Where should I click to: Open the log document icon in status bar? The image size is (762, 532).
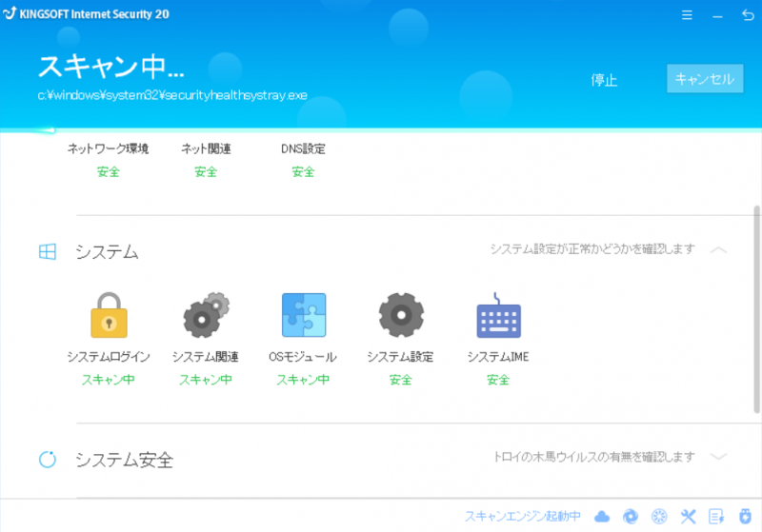coord(716,517)
